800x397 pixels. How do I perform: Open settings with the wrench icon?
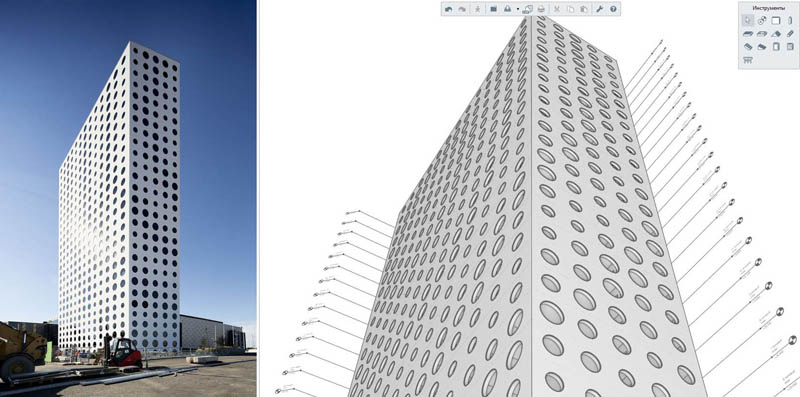coord(599,9)
